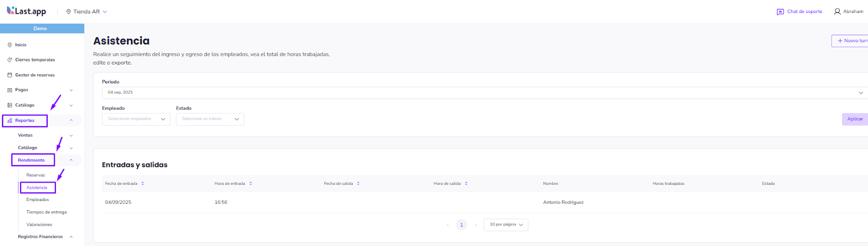Open the Empleado selection dropdown
This screenshot has width=868, height=246.
click(x=136, y=119)
